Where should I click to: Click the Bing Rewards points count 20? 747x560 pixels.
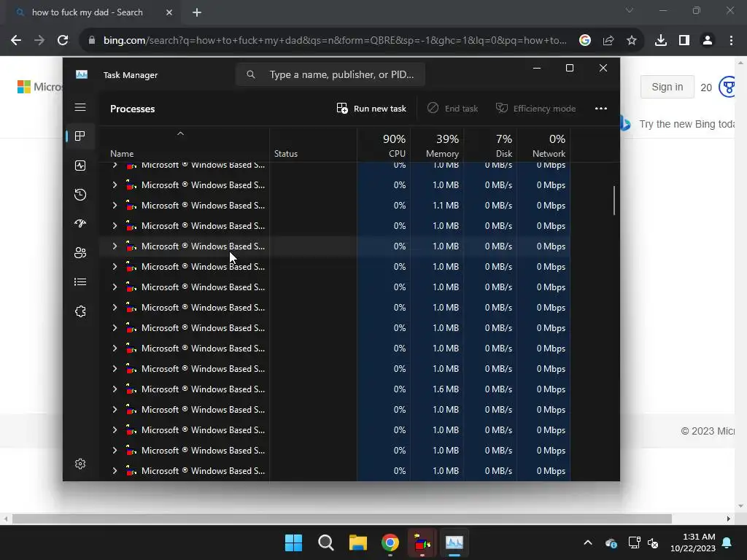coord(706,87)
